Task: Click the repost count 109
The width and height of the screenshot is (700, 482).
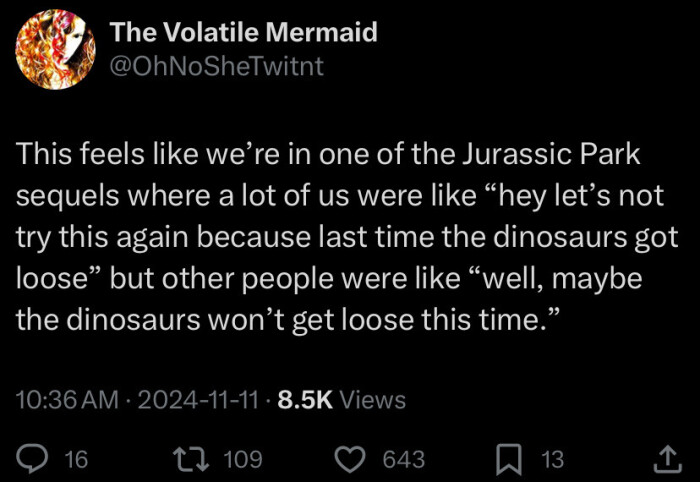Action: [243, 459]
